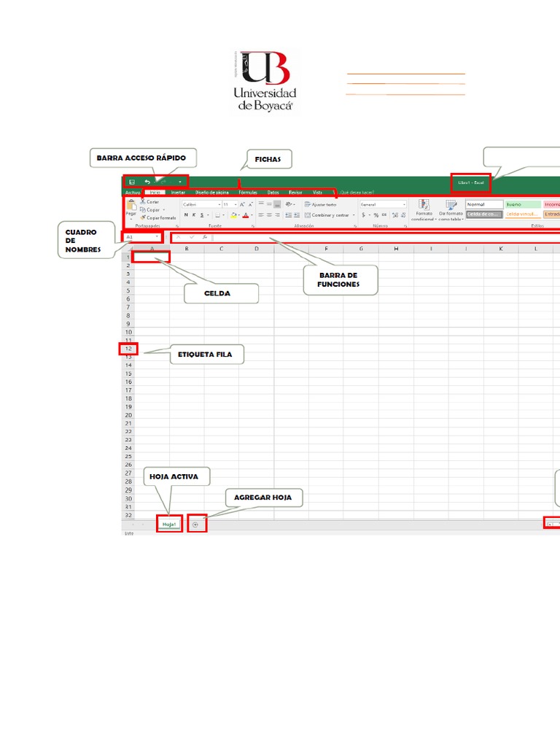Image resolution: width=560 pixels, height=747 pixels.
Task: Switch to the Fórmulas tab
Action: coord(248,192)
